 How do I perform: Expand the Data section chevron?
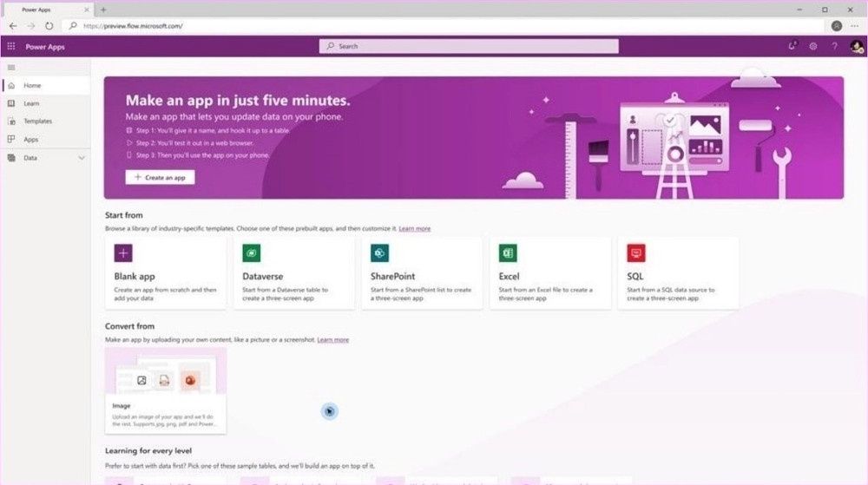point(82,158)
